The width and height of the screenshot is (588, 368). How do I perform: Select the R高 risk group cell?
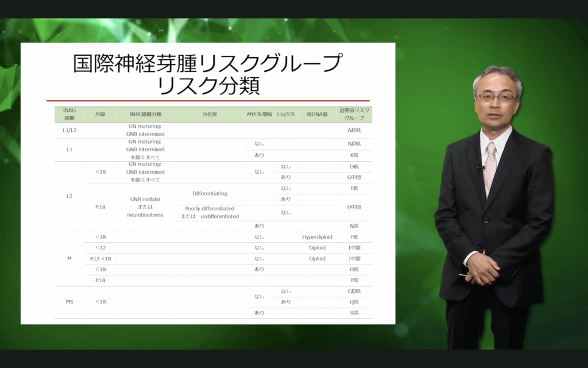tap(354, 313)
